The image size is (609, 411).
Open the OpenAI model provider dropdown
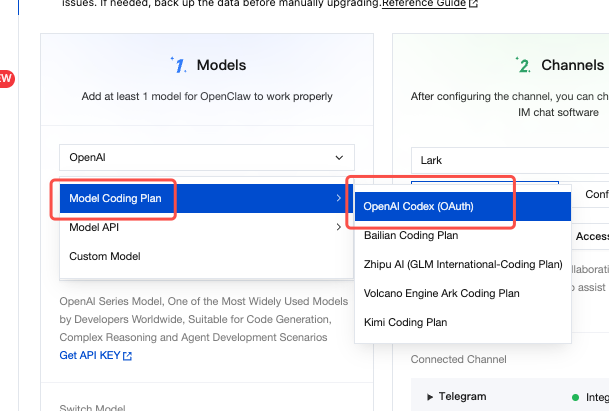tap(206, 158)
